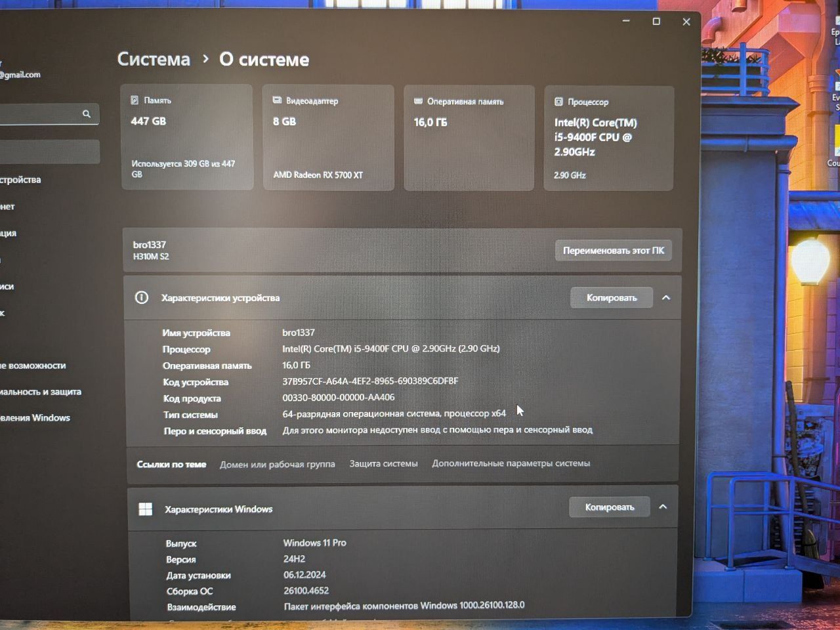Close the Settings window

point(686,22)
